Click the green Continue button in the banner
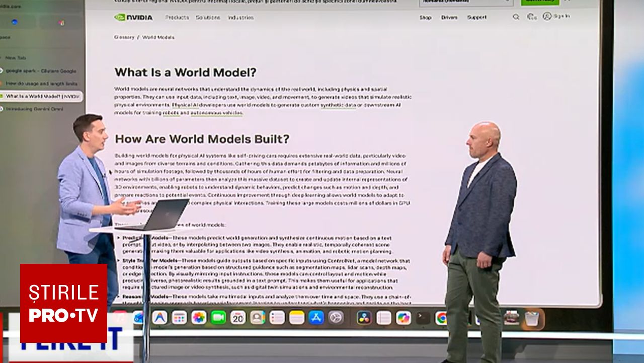This screenshot has width=644, height=363. [540, 2]
